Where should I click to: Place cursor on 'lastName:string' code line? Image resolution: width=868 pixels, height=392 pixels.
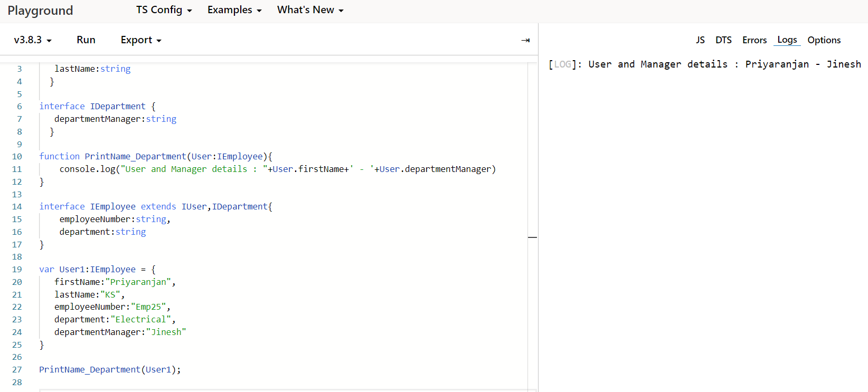92,69
